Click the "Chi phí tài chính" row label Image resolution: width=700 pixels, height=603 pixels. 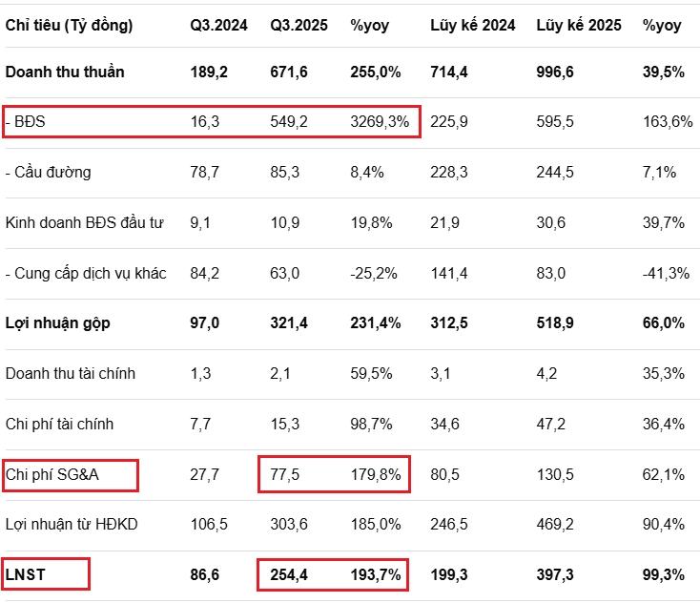(63, 425)
